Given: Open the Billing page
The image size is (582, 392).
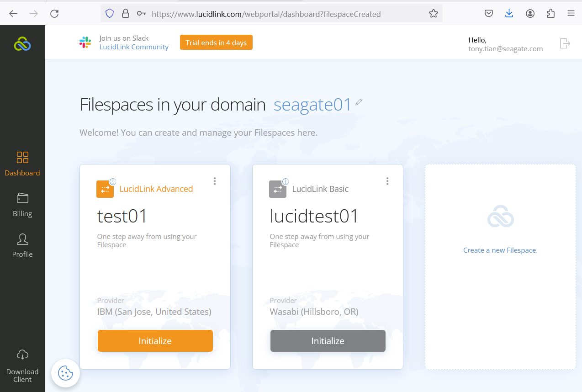Looking at the screenshot, I should pos(22,204).
